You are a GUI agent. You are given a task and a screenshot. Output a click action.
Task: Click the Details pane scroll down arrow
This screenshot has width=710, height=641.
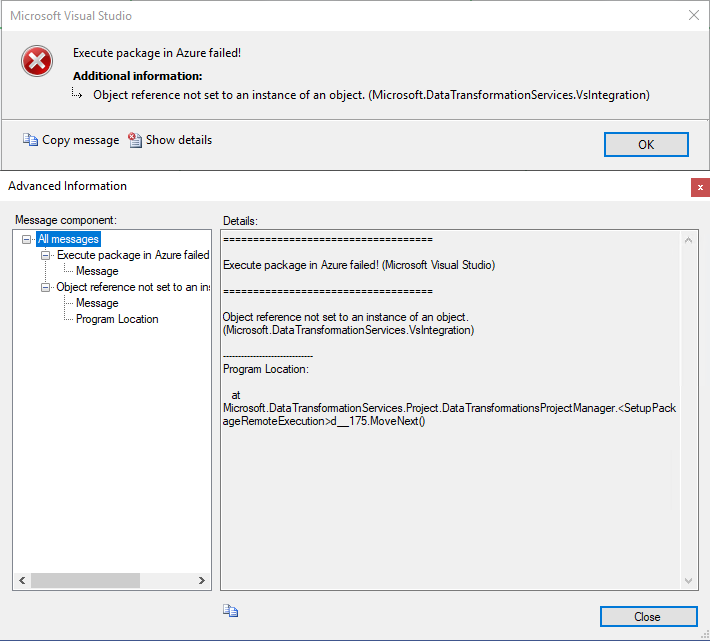pyautogui.click(x=688, y=580)
